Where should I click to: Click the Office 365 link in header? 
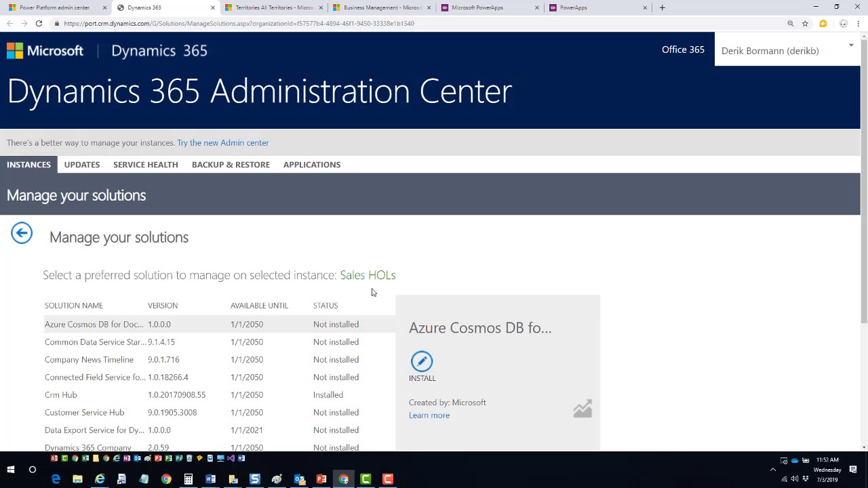coord(683,49)
